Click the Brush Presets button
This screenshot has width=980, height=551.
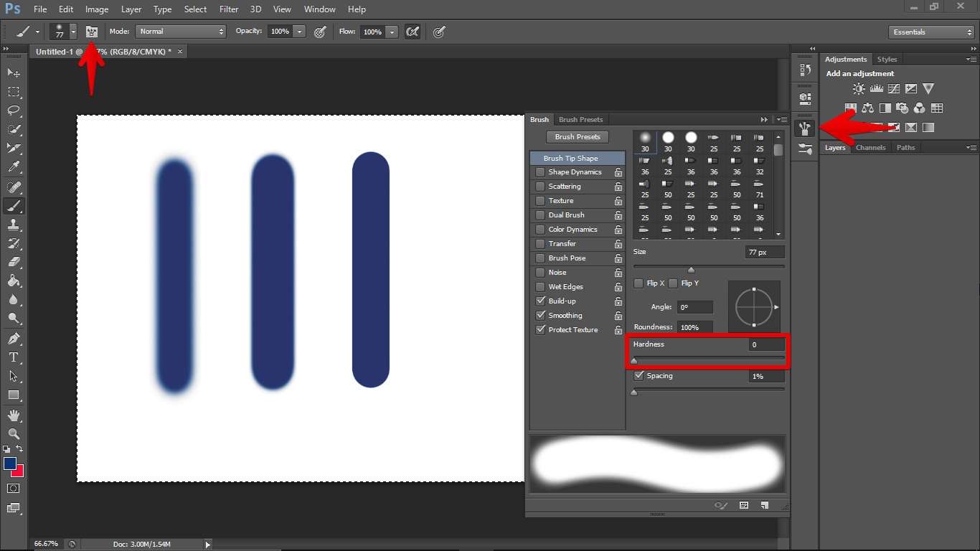(x=578, y=137)
